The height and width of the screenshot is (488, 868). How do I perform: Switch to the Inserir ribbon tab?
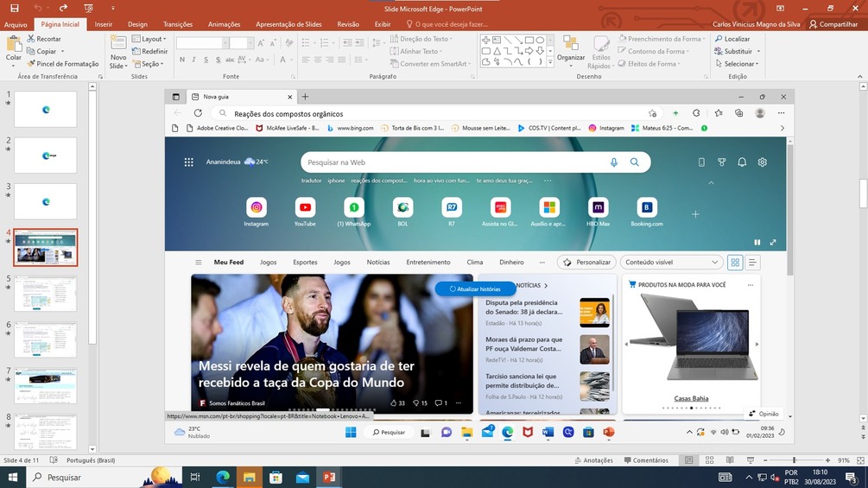103,24
